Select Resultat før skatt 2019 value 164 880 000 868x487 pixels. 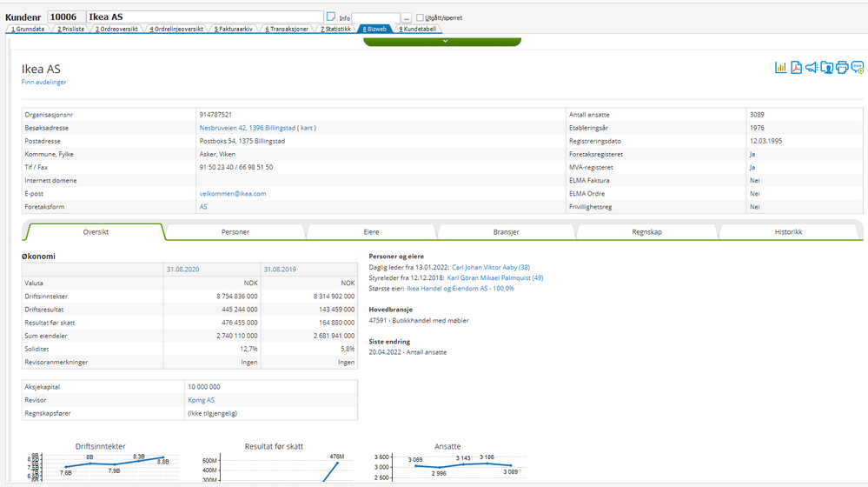[x=336, y=323]
